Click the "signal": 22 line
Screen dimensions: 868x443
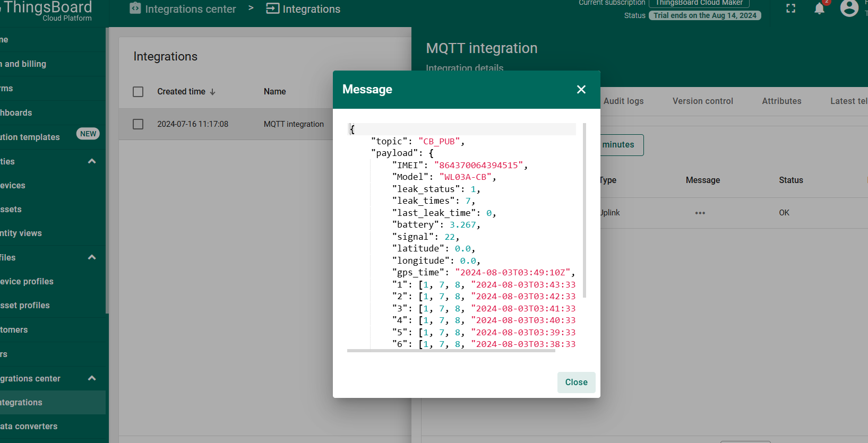[425, 237]
